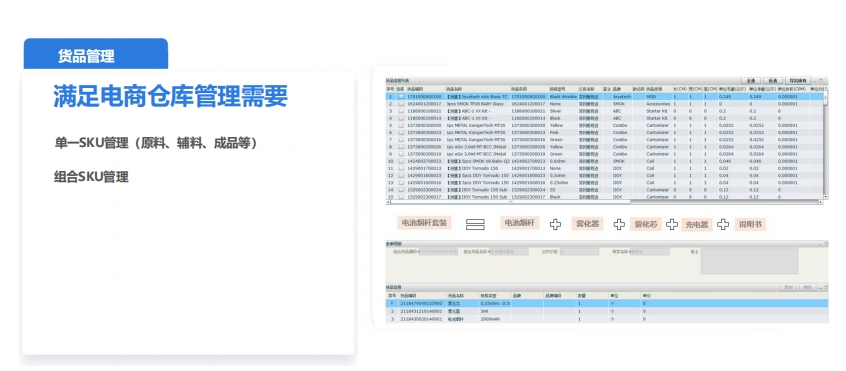Select checkbox of row 10 SMOK V8 Baby-Q2
The image size is (846, 371).
pos(401,161)
